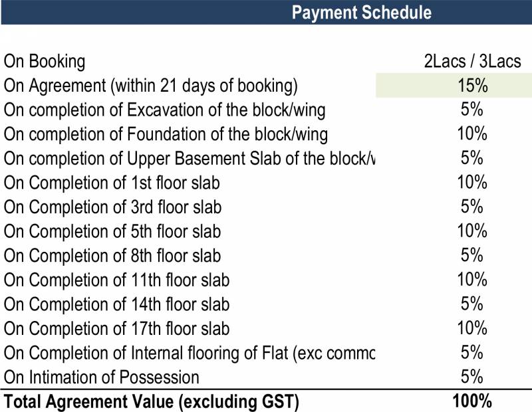
Task: Select the Excavation of the block/wing row
Action: click(164, 110)
